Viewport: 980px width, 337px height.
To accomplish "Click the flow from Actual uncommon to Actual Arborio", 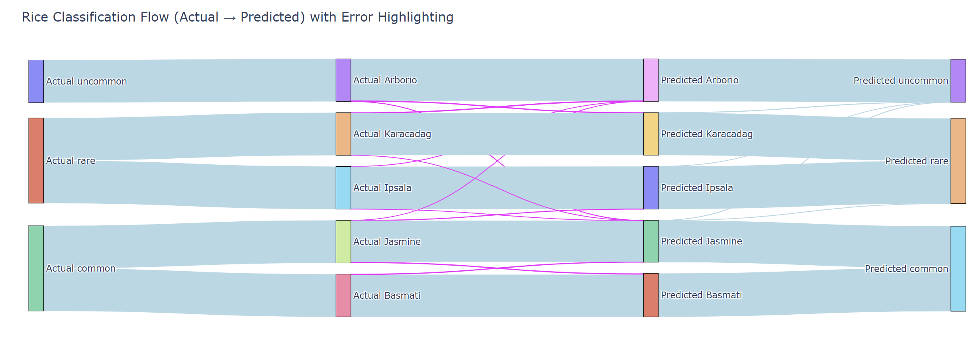I will [x=190, y=81].
